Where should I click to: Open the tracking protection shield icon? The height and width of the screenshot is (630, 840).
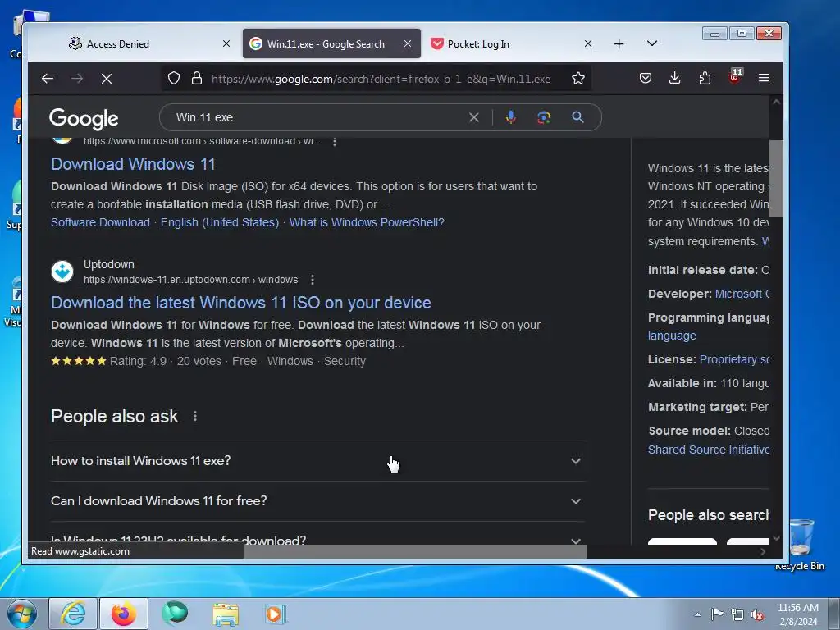point(174,78)
